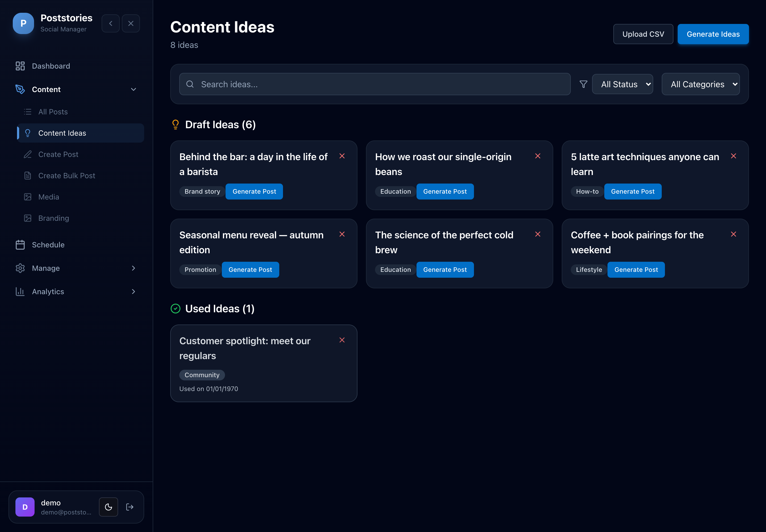Expand the Manage sidebar section
The width and height of the screenshot is (766, 532).
[76, 268]
